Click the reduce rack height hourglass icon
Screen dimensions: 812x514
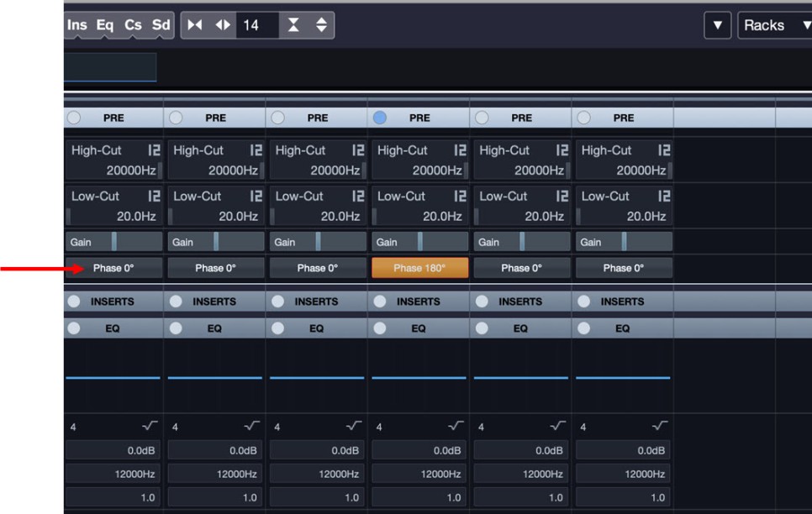293,25
